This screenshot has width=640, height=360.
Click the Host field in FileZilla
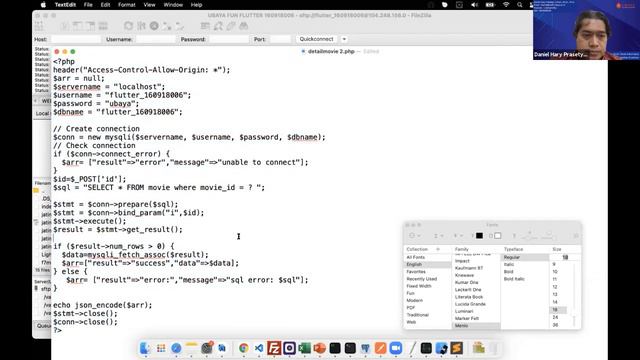click(x=76, y=39)
